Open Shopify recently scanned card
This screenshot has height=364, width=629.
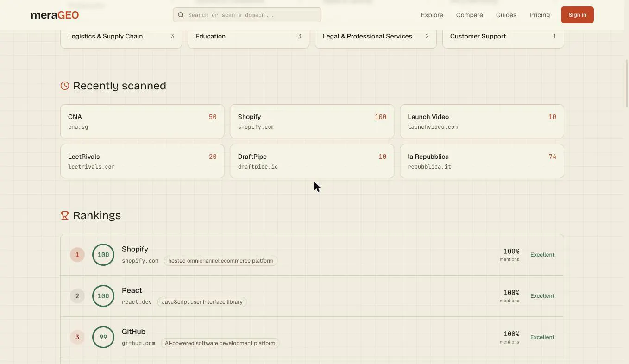click(x=312, y=121)
